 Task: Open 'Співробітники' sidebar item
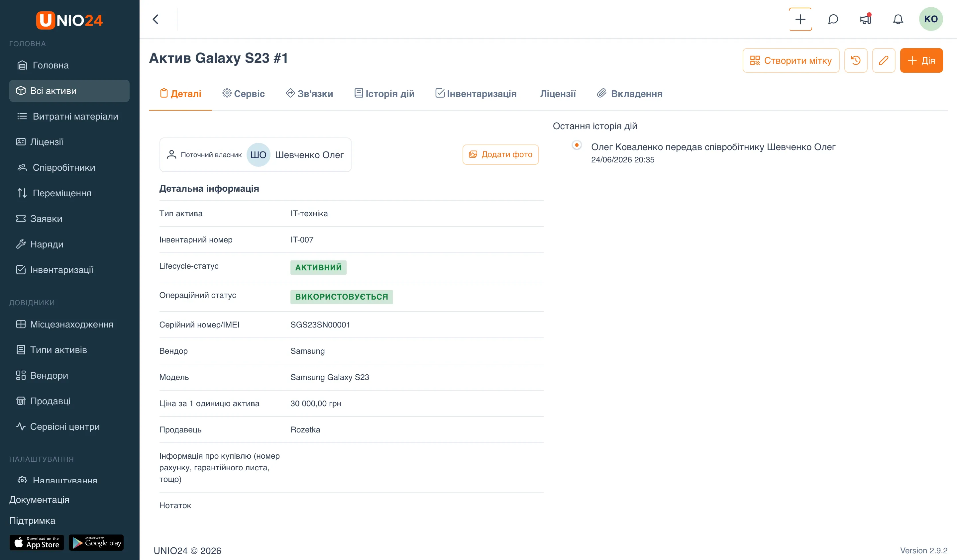69,167
